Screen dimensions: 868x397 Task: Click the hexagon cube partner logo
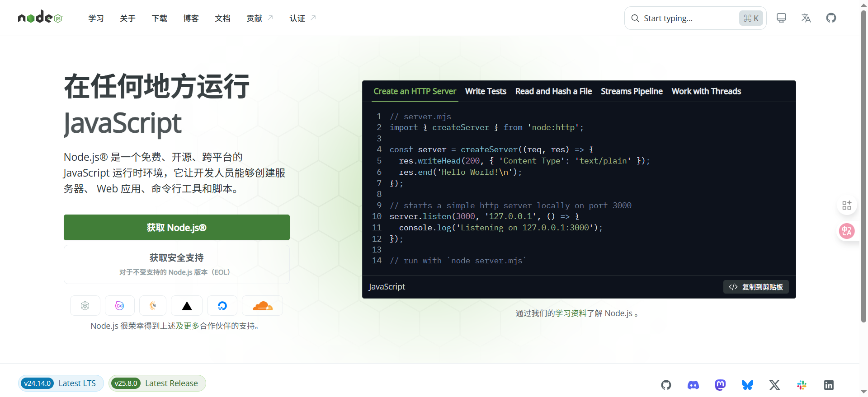(x=85, y=306)
